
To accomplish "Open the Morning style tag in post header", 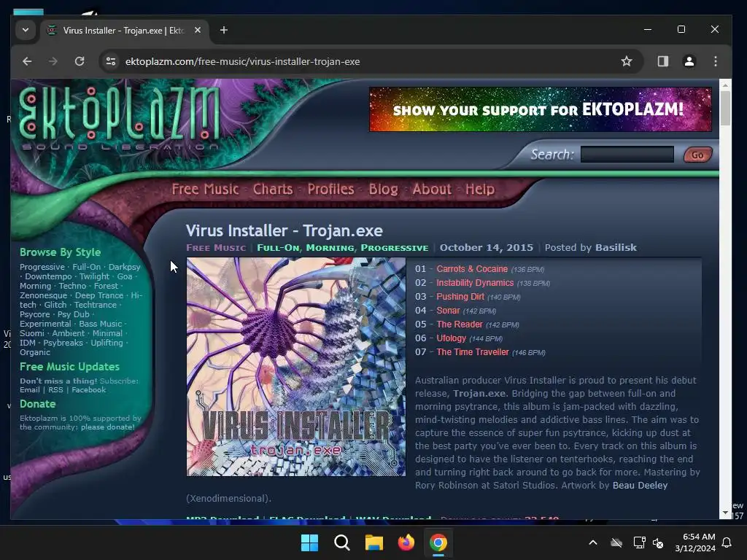I will coord(330,248).
